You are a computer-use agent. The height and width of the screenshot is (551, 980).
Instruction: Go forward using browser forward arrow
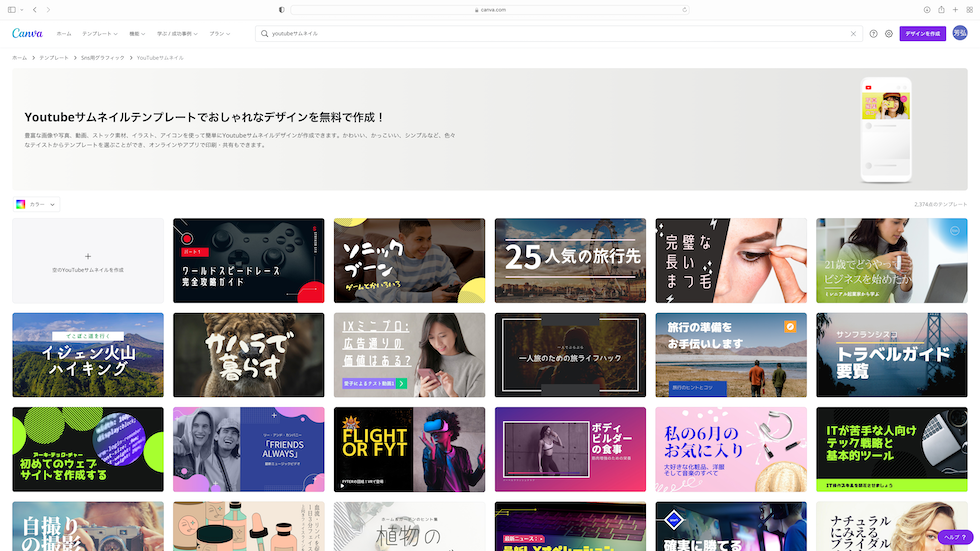coord(48,10)
